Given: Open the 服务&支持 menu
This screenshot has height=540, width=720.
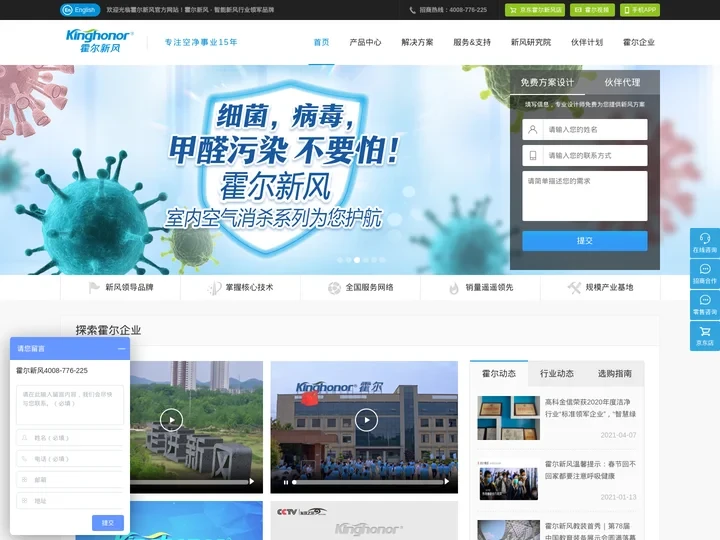Looking at the screenshot, I should tap(472, 42).
